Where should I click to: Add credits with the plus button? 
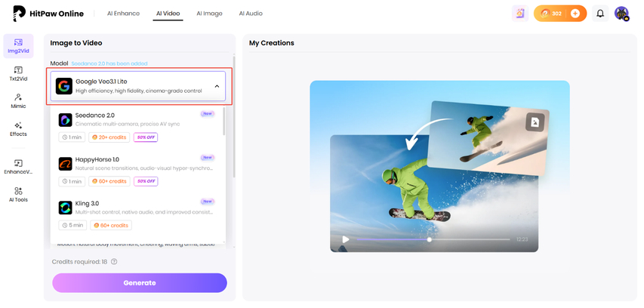[x=575, y=14]
